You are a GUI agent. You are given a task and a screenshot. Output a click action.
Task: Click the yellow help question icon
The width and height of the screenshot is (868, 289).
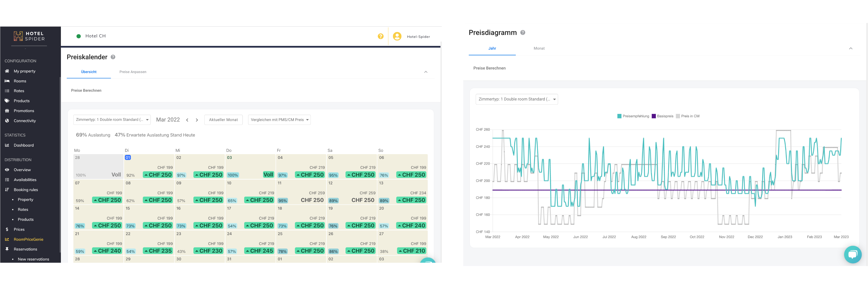(380, 36)
